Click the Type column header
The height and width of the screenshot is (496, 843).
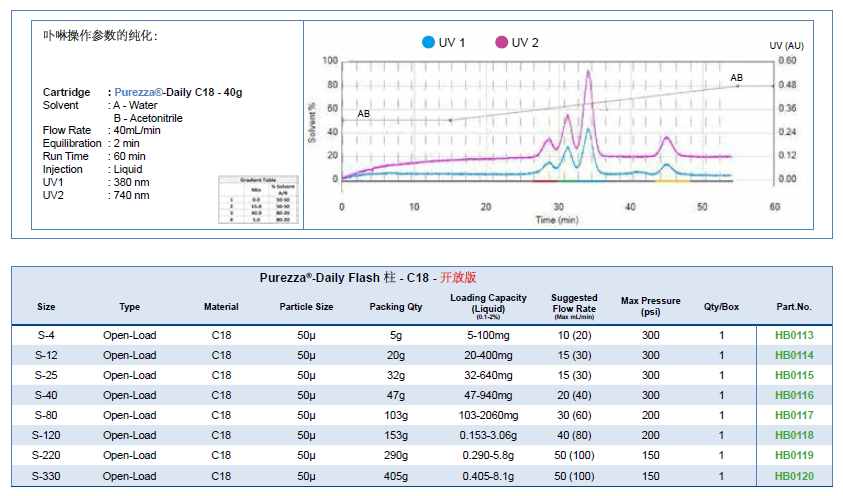pos(130,307)
